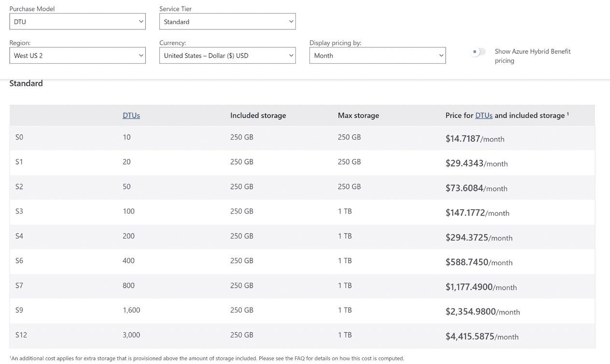Click the S2 price $73.6084/month
Viewport: 610px width, 364px height.
[476, 188]
